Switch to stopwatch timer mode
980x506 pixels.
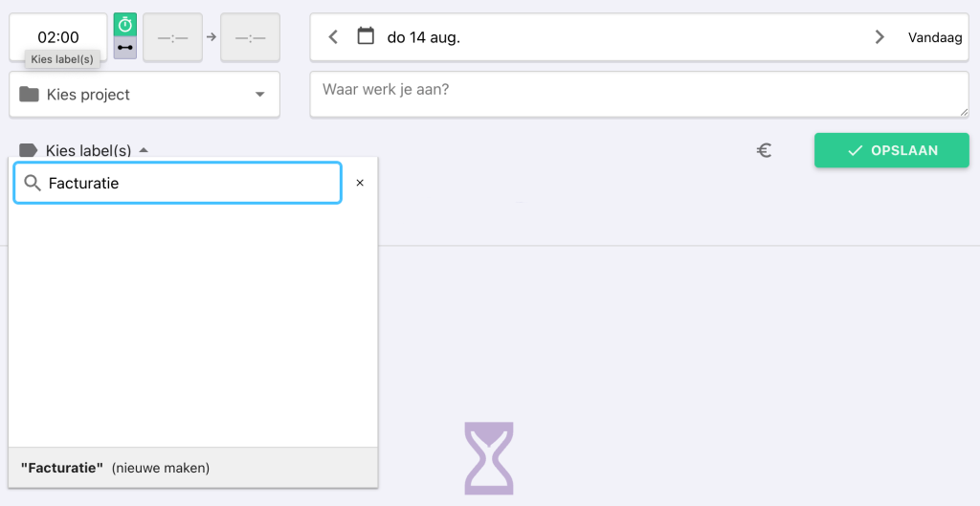pyautogui.click(x=125, y=25)
